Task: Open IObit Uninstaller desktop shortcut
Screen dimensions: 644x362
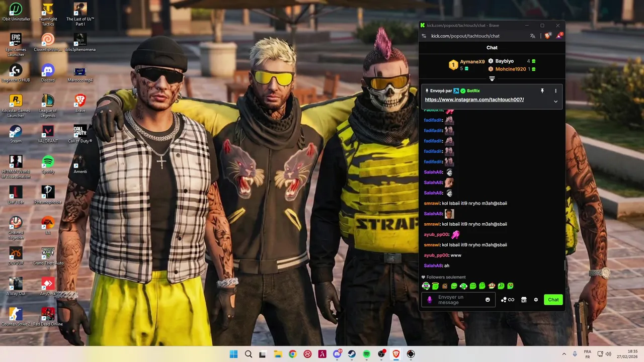Action: click(16, 12)
